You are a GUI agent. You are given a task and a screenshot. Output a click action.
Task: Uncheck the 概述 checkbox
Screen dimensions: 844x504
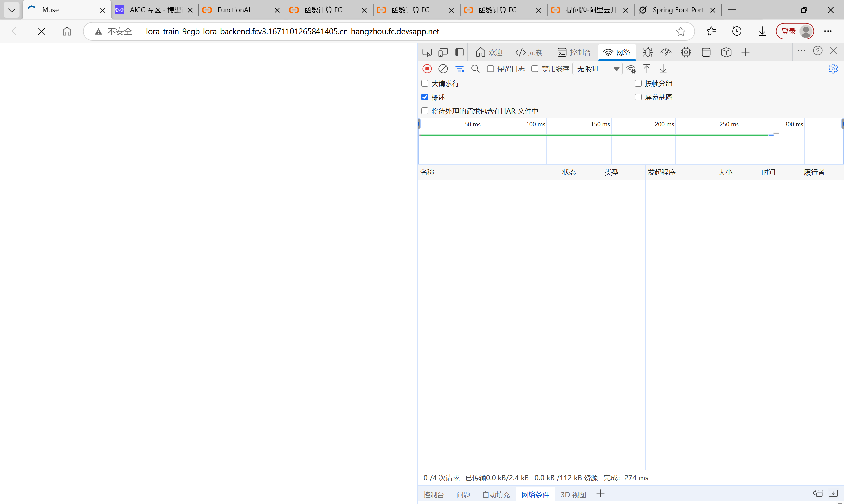click(425, 97)
